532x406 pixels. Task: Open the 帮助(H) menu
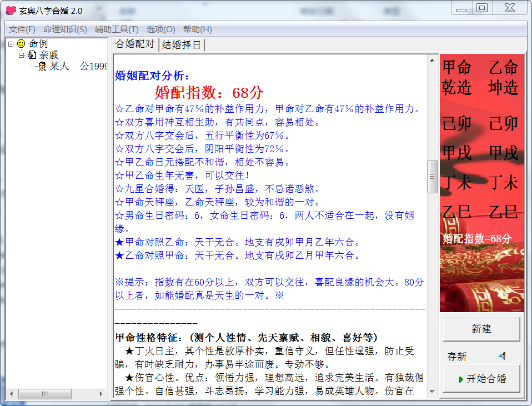click(x=198, y=29)
